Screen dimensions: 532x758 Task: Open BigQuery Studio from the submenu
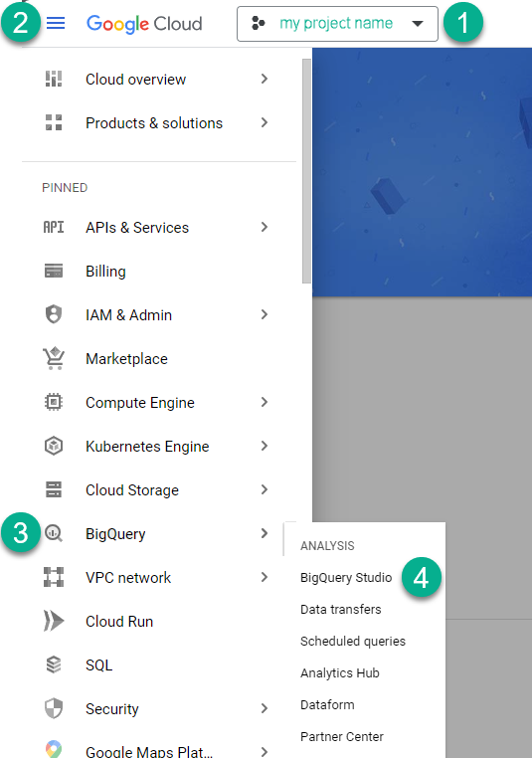tap(346, 578)
